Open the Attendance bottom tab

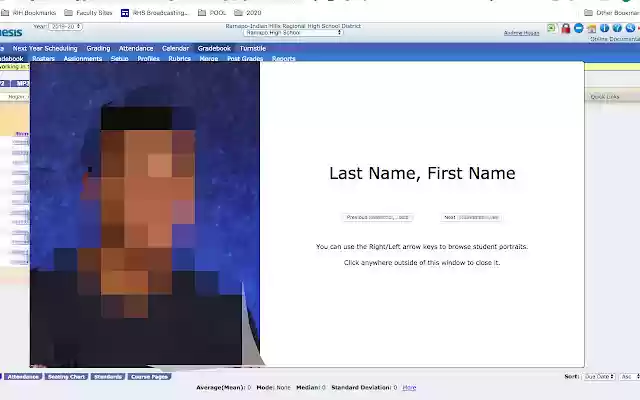(23, 376)
